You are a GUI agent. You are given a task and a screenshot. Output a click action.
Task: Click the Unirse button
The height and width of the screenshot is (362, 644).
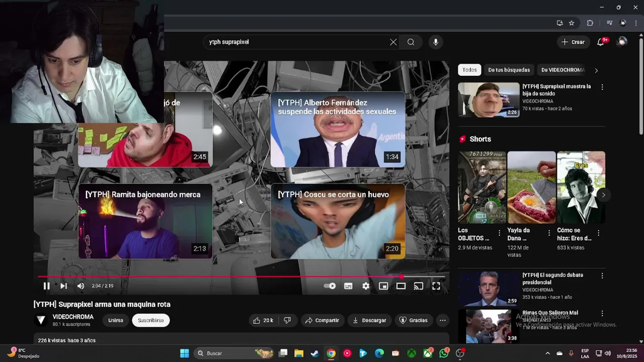point(116,320)
